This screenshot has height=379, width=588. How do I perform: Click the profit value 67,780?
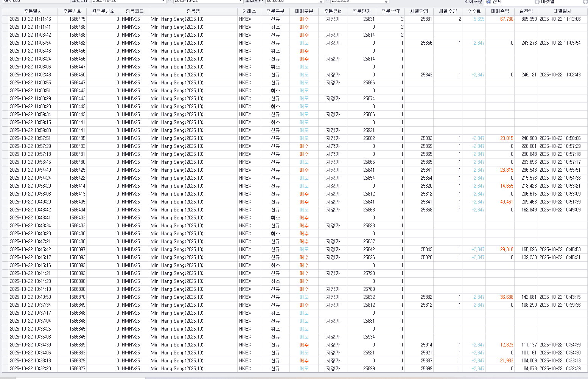click(x=507, y=19)
